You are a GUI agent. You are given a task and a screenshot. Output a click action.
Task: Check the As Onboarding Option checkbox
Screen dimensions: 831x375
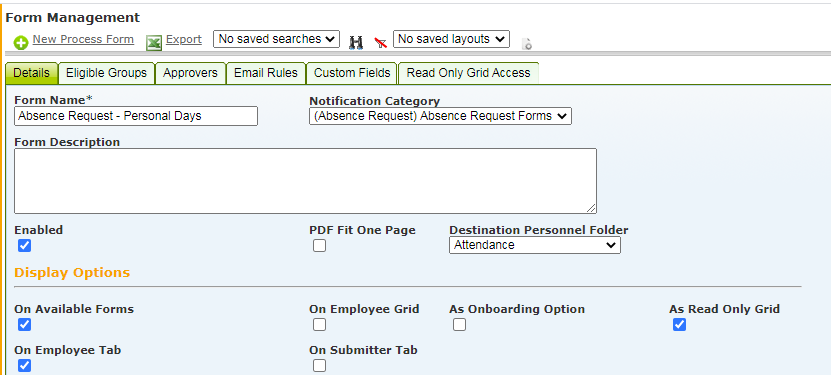point(459,325)
